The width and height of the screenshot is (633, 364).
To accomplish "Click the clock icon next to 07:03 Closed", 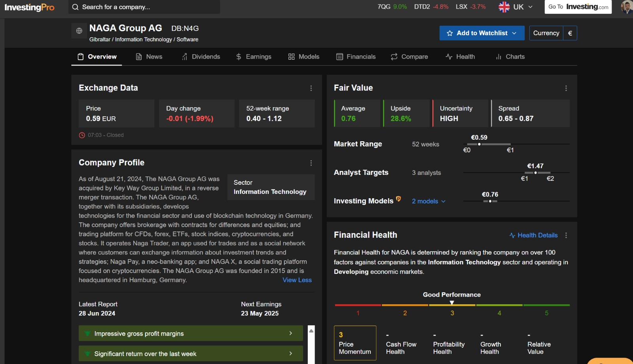I will [x=82, y=135].
